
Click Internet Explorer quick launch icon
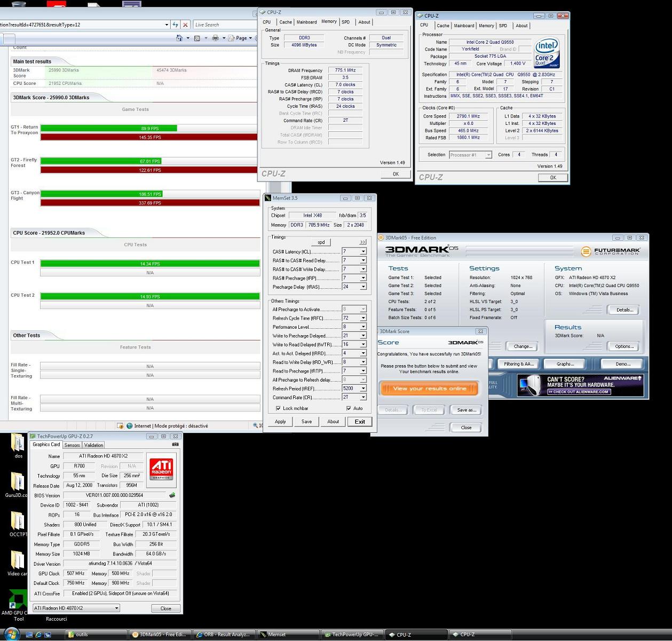click(38, 635)
